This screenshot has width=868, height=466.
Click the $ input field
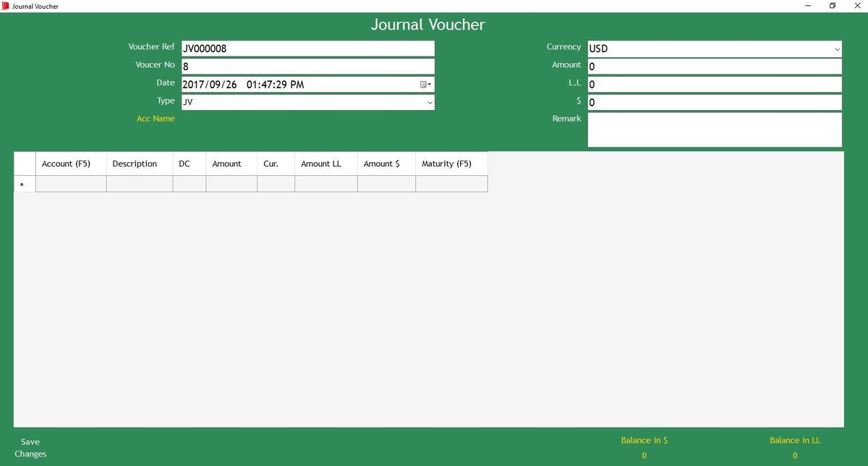tap(715, 103)
